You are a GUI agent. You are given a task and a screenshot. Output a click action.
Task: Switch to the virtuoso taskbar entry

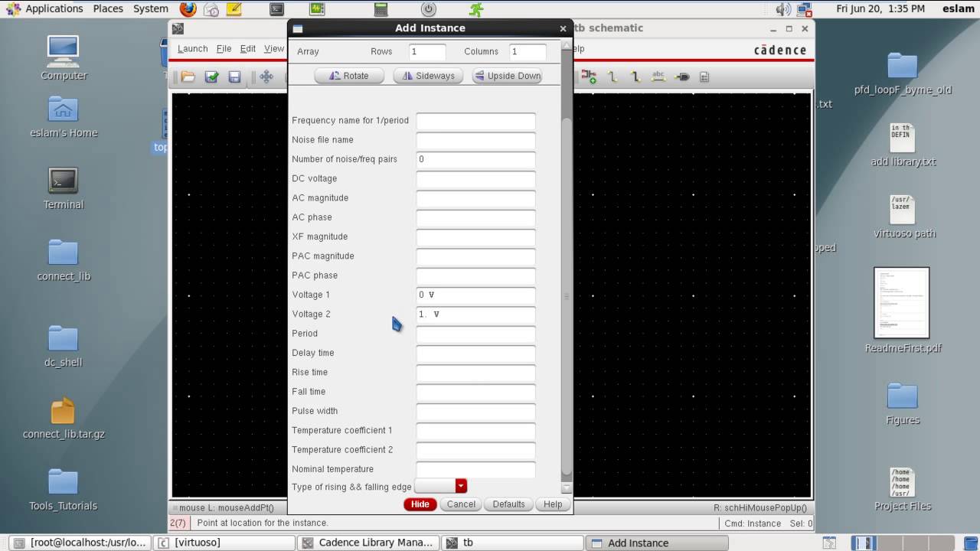[224, 543]
